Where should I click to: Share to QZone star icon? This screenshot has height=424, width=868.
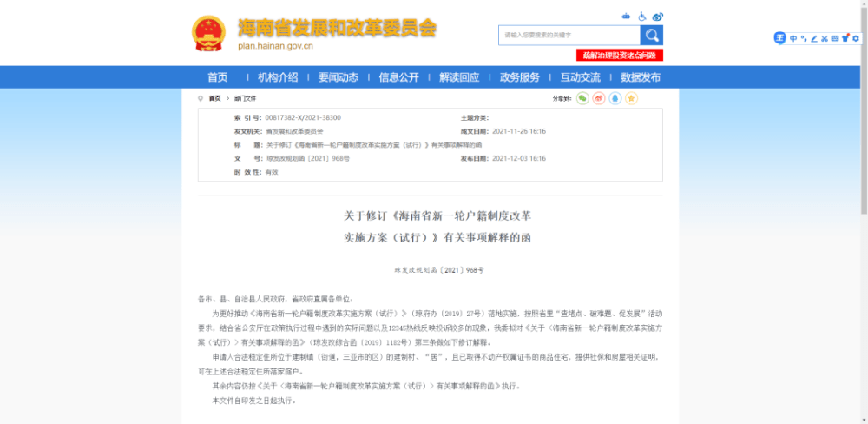632,98
